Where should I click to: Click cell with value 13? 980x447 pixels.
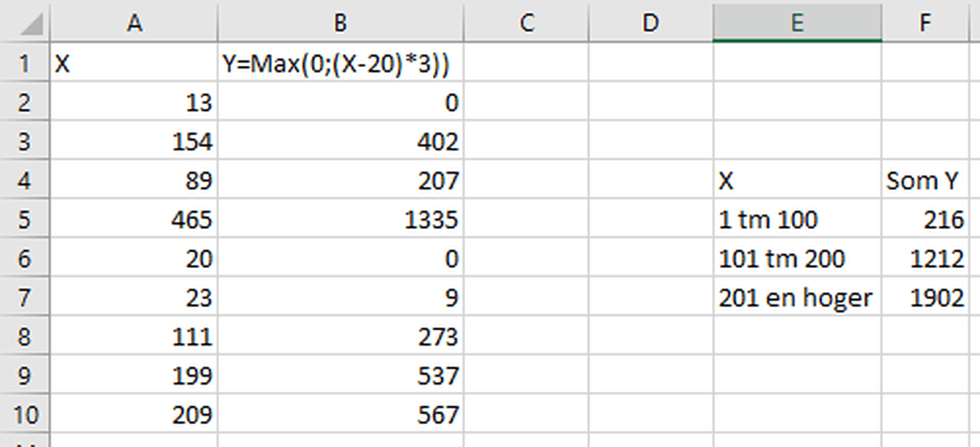click(x=134, y=102)
